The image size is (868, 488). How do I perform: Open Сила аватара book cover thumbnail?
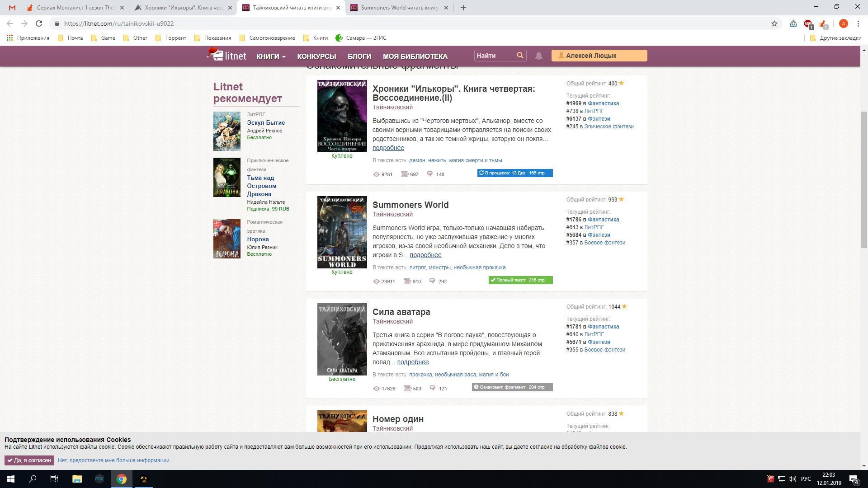click(x=342, y=339)
